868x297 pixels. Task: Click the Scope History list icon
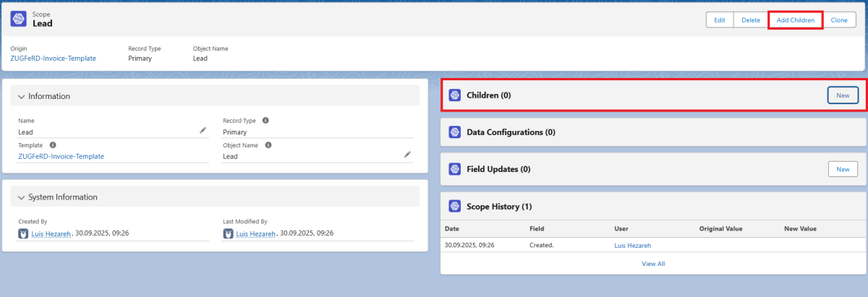pos(455,207)
